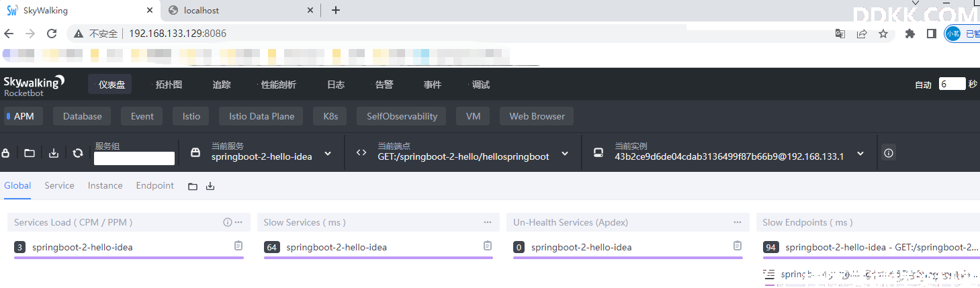This screenshot has width=980, height=288.
Task: Select the Istio Data Plane dashboard
Action: [x=262, y=116]
